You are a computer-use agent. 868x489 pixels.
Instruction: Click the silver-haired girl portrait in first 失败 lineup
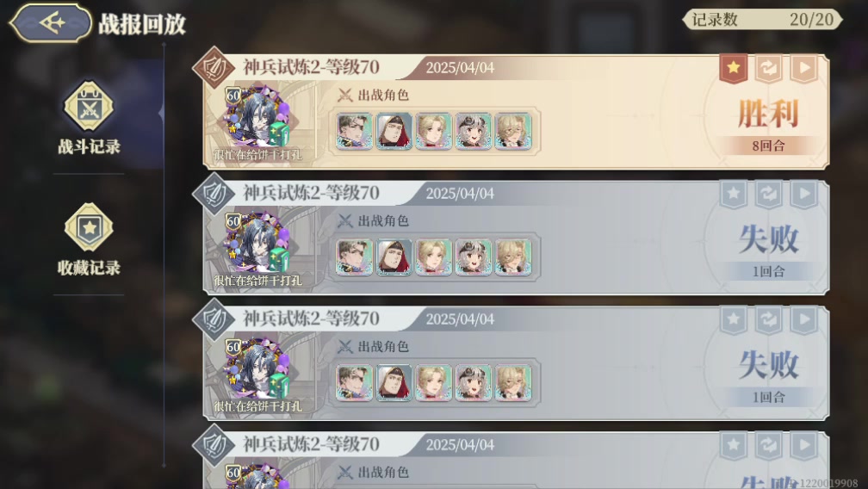tap(474, 257)
